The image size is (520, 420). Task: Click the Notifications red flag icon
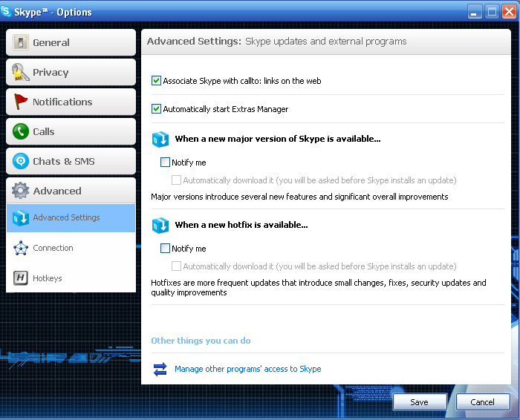21,102
